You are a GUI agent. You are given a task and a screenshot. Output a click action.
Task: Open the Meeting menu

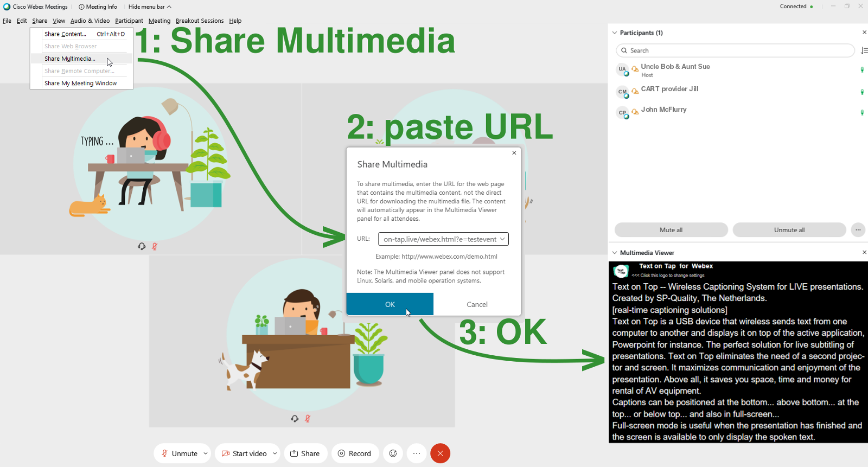[x=159, y=21]
